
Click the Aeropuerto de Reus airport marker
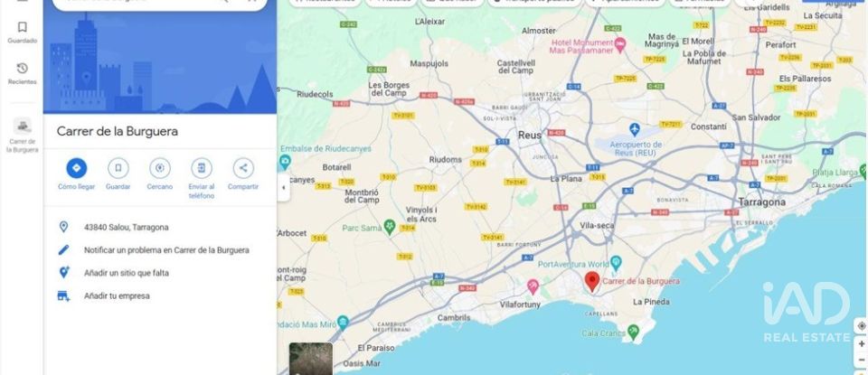635,130
